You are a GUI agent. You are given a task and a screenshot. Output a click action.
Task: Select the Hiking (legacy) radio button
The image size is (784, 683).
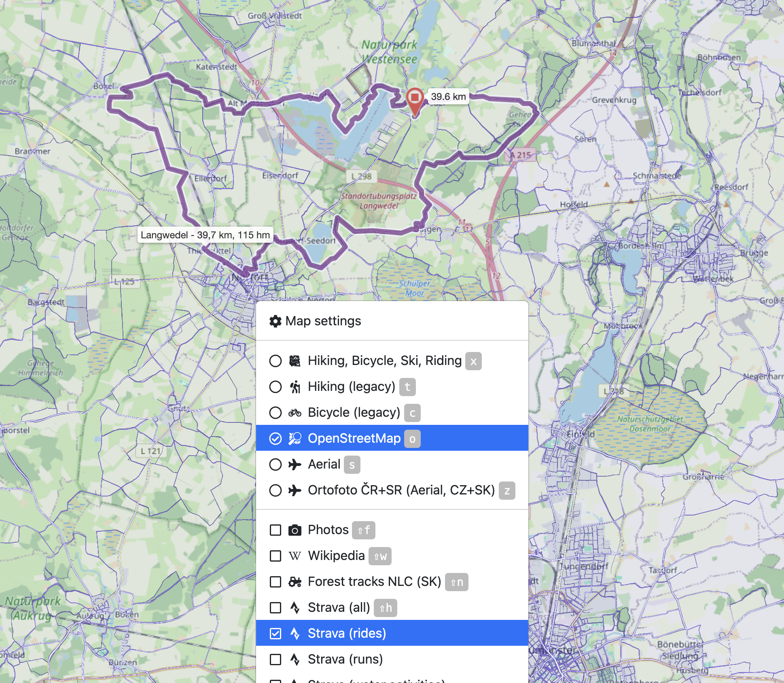pos(275,386)
